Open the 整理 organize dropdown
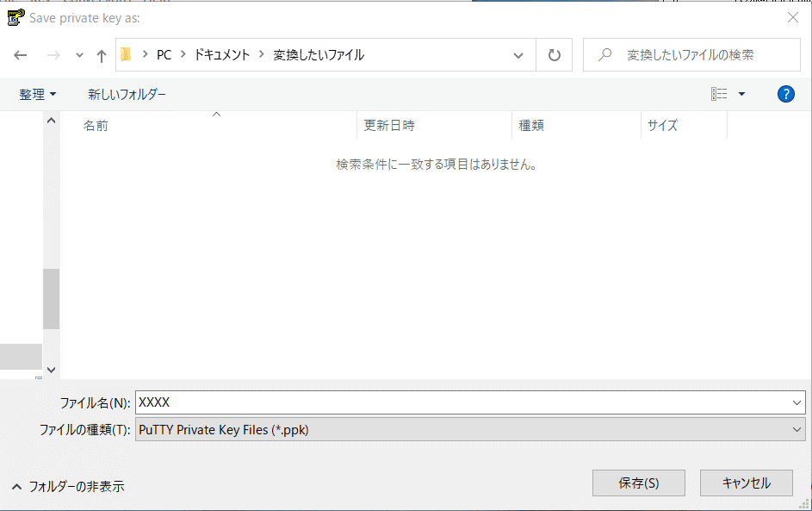Screen dimensions: 812x511 (x=37, y=93)
